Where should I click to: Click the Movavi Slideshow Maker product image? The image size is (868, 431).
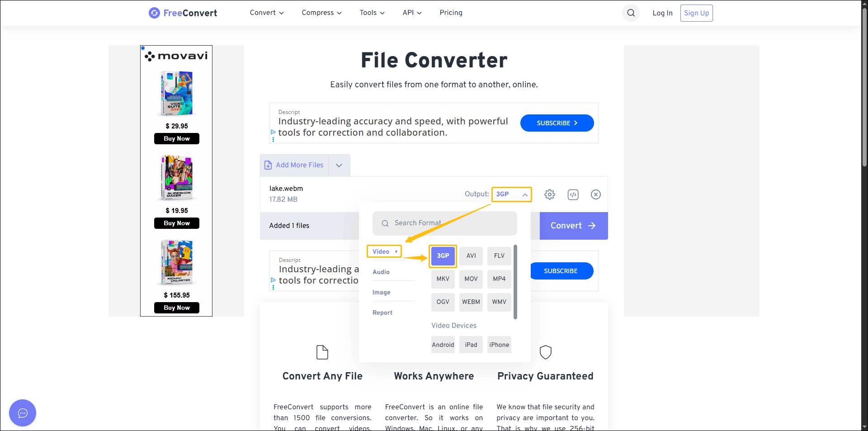(x=177, y=178)
